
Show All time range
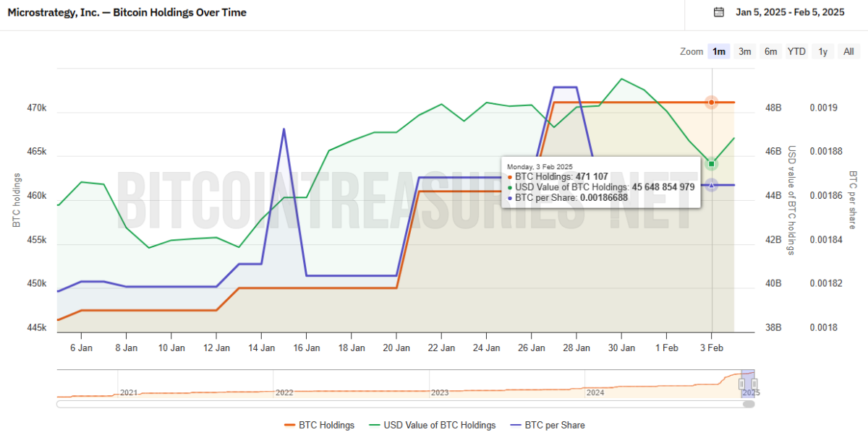click(848, 51)
